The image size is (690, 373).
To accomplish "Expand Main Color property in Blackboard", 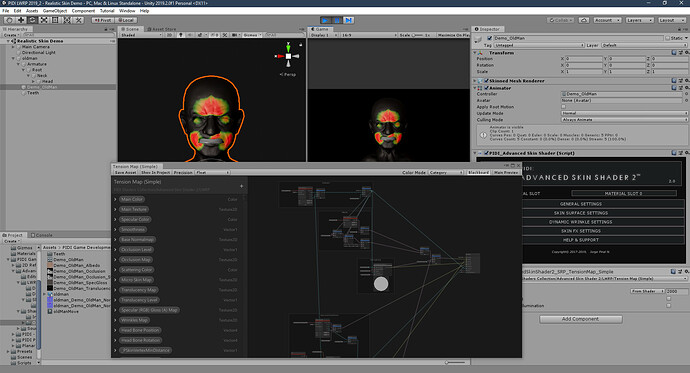I will [x=116, y=199].
